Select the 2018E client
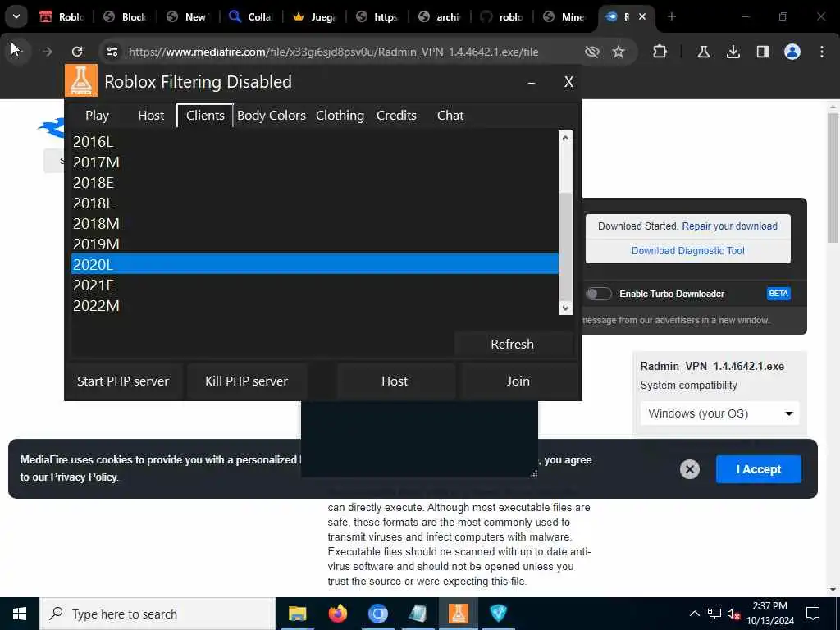The width and height of the screenshot is (840, 630). point(314,183)
